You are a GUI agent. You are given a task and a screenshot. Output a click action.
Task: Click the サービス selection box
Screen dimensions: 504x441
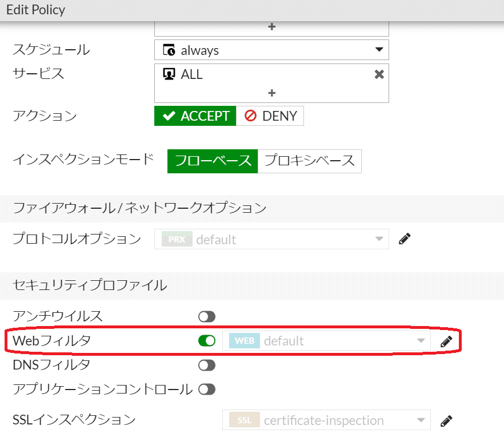(x=271, y=84)
